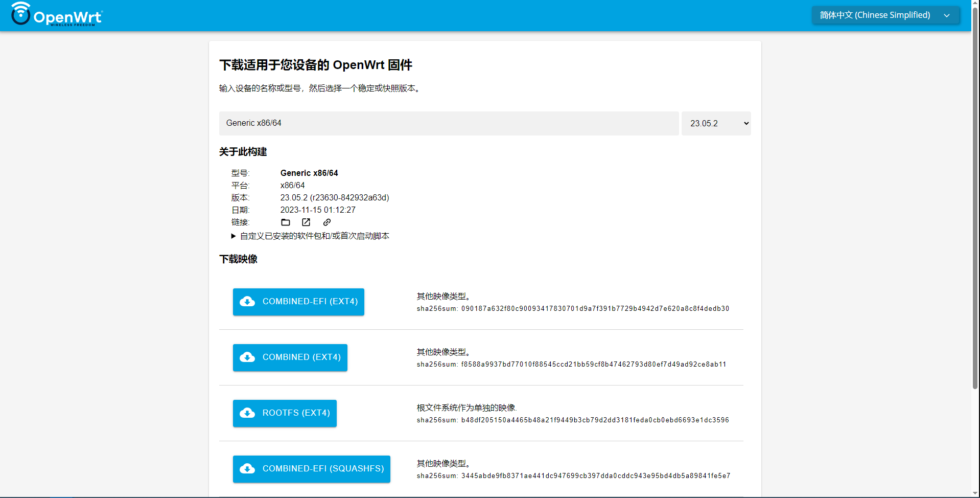Image resolution: width=980 pixels, height=498 pixels.
Task: Click the cloud icon on COMBINED (EXT4)
Action: 248,357
